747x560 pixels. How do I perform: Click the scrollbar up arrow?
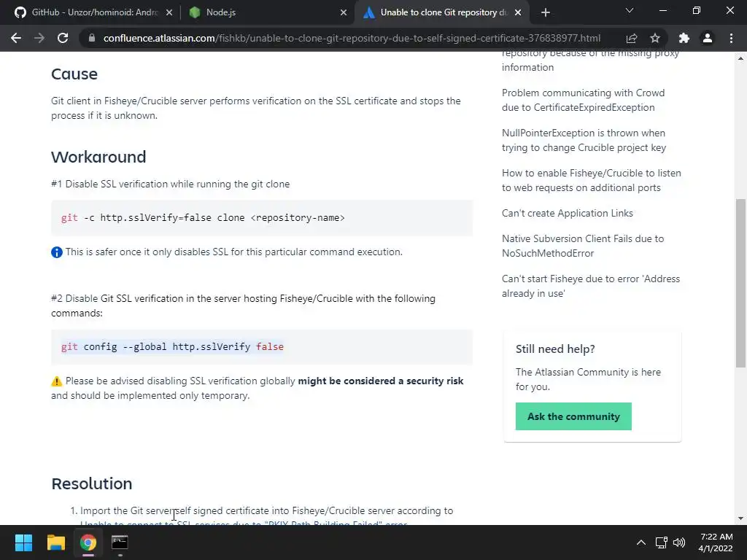(x=740, y=58)
